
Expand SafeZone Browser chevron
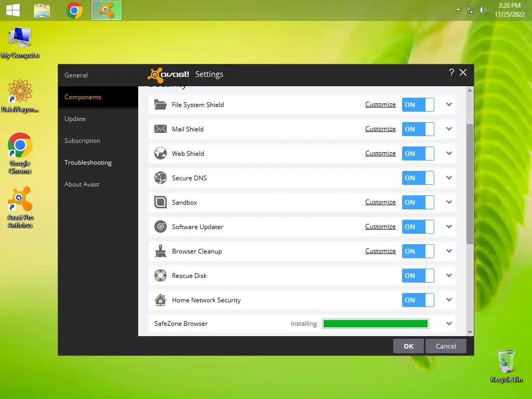(x=449, y=324)
